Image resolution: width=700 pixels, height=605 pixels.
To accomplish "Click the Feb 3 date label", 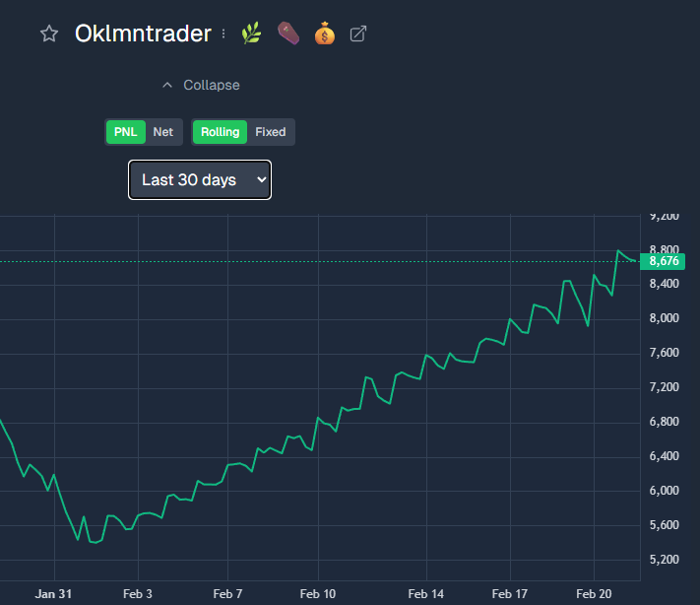I will point(138,594).
